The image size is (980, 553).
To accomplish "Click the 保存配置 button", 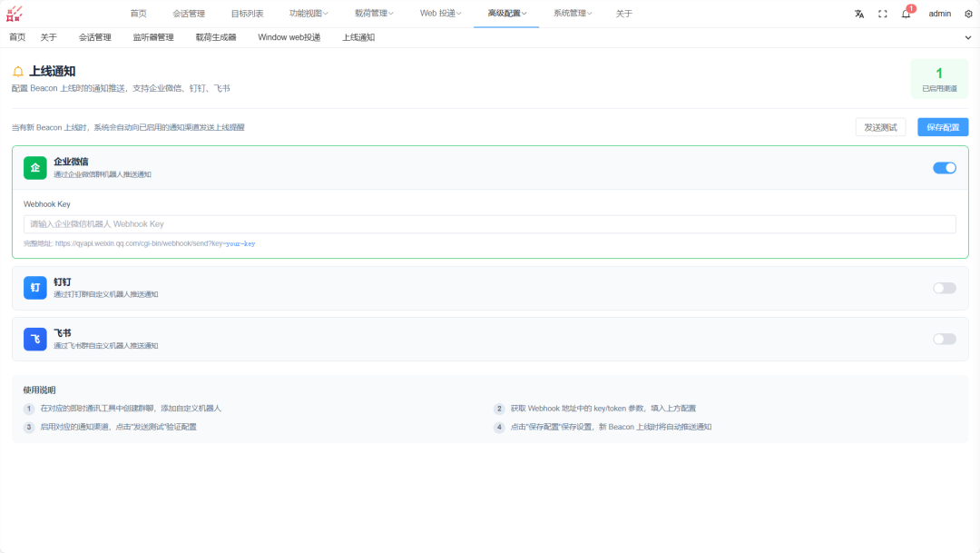I will click(943, 127).
